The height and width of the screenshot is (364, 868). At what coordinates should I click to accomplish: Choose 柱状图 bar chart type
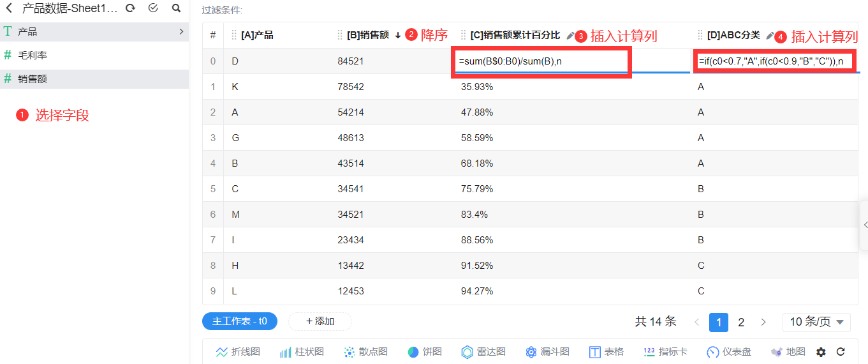pyautogui.click(x=302, y=352)
